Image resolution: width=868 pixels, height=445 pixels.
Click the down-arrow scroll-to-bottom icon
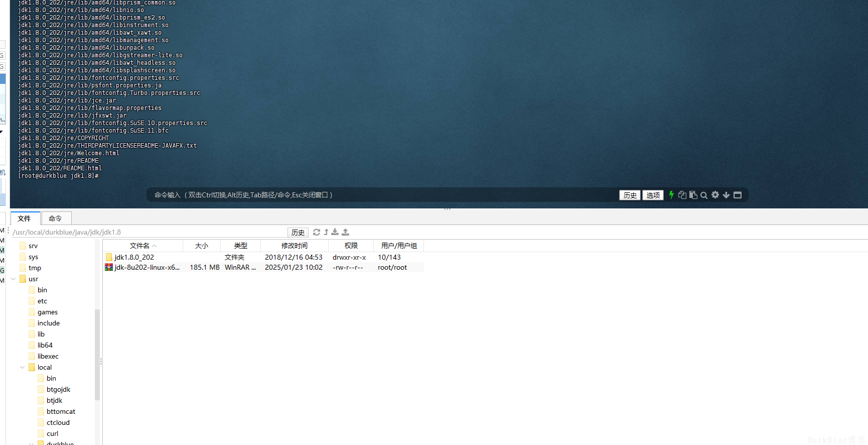[x=726, y=195]
